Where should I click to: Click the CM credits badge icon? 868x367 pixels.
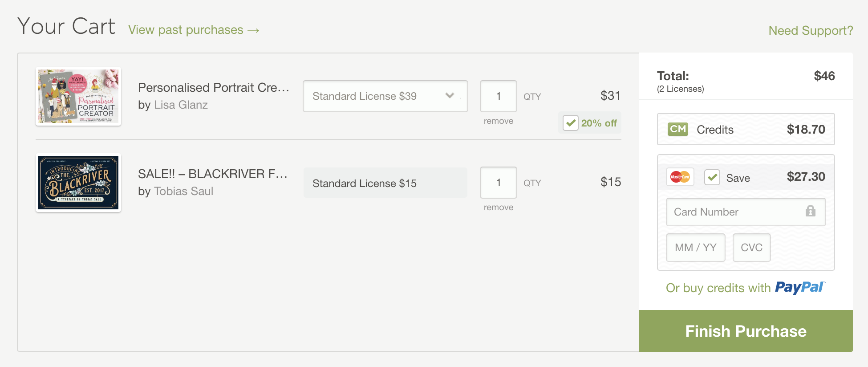click(677, 129)
